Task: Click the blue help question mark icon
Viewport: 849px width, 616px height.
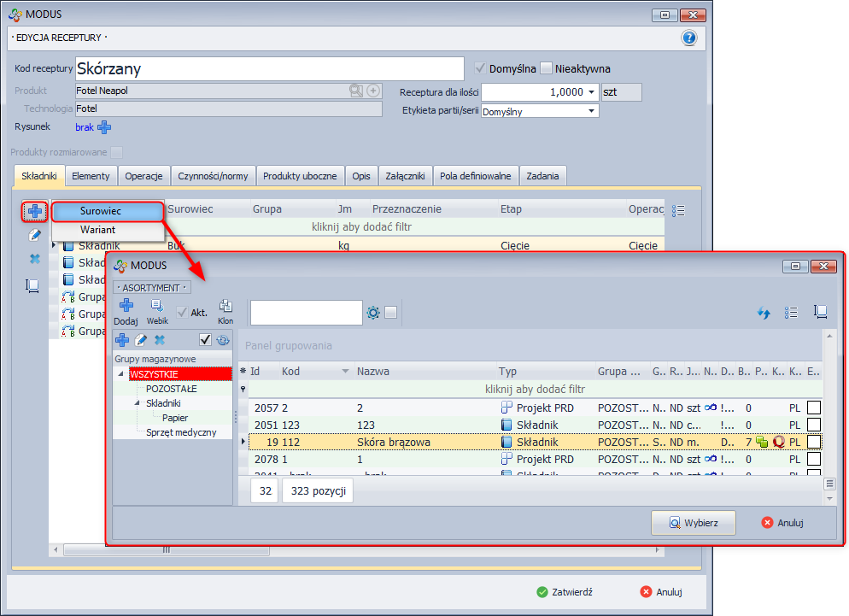Action: click(x=689, y=38)
